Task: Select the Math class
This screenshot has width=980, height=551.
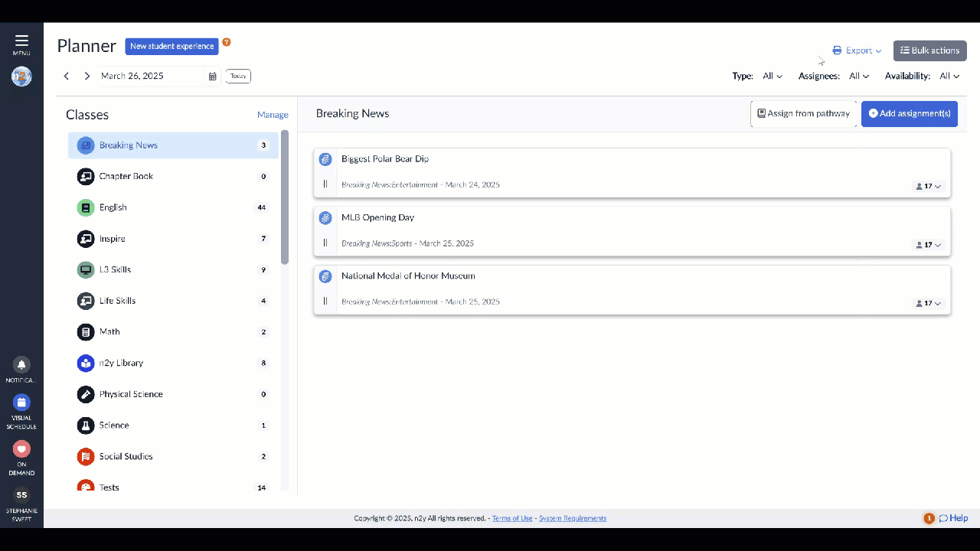Action: (173, 332)
